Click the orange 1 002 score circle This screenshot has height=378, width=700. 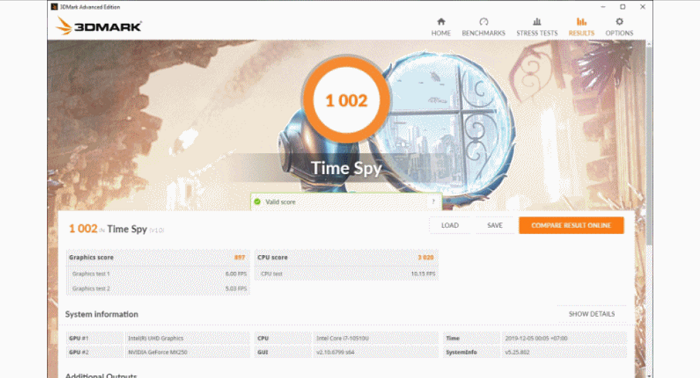click(346, 100)
